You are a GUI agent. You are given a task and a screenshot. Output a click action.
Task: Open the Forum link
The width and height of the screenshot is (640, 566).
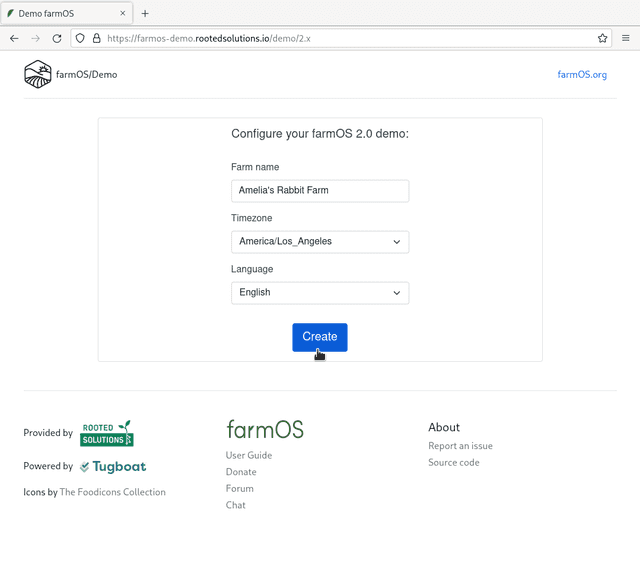coord(240,489)
